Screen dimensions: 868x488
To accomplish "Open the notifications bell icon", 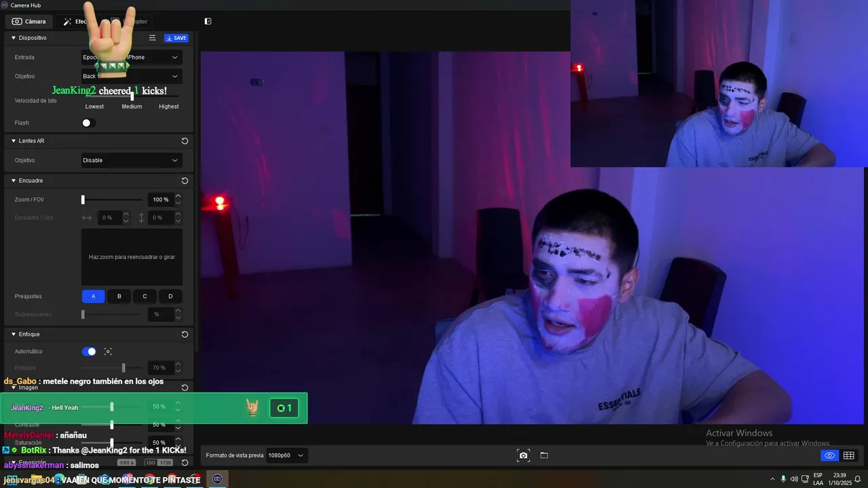I will click(x=858, y=479).
